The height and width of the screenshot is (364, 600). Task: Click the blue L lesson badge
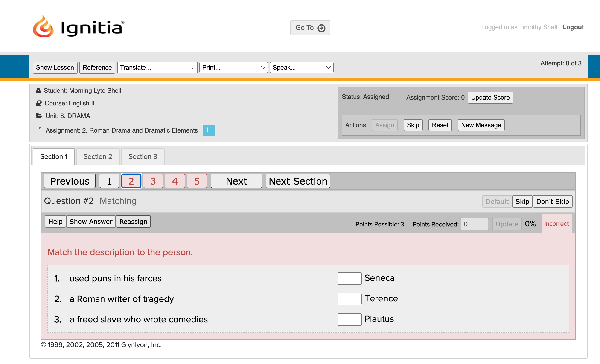(208, 130)
